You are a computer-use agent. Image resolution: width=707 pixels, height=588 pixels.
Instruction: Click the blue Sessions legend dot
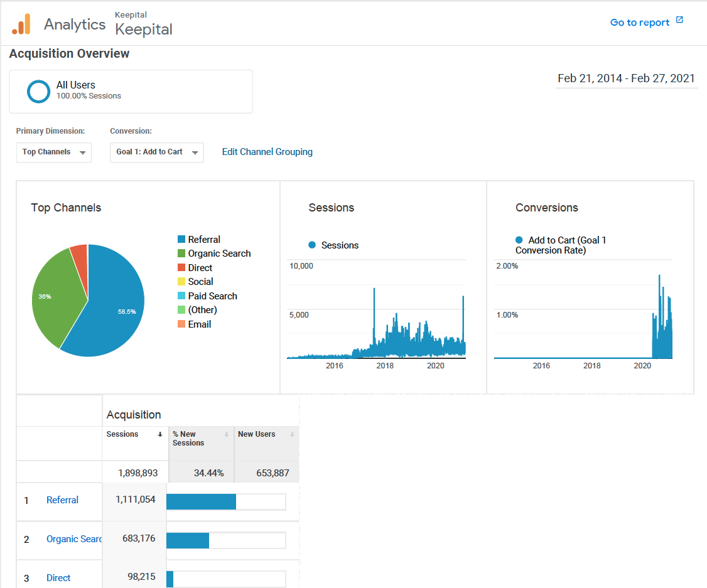click(x=312, y=245)
